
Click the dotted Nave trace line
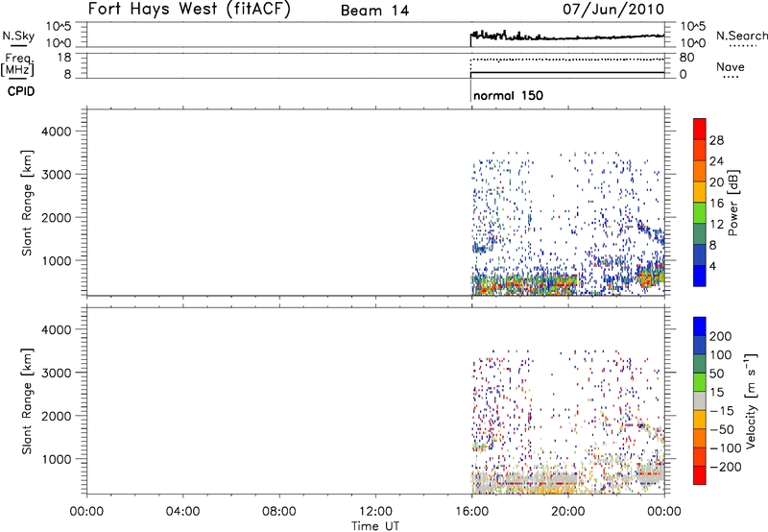[x=567, y=60]
